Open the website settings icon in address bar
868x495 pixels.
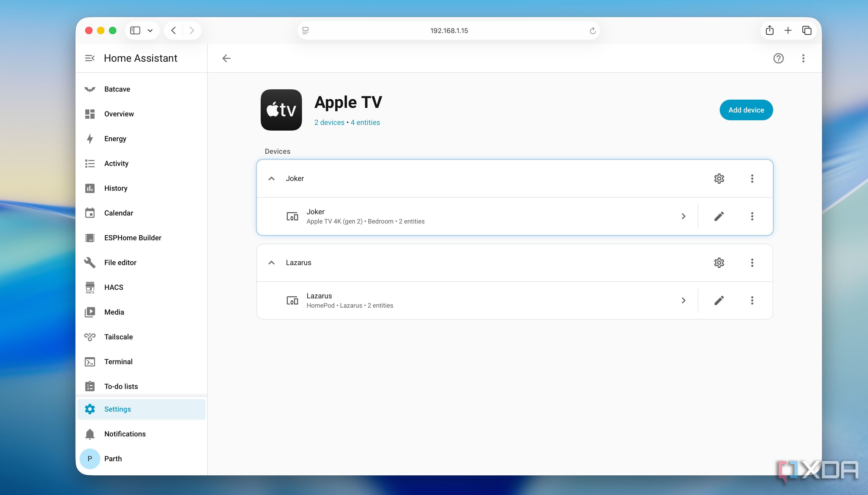pos(305,31)
